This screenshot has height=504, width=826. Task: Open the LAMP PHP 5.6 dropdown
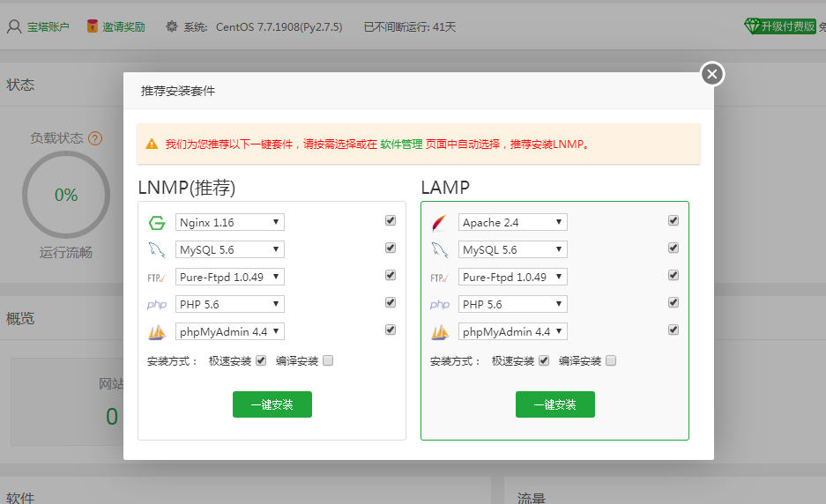point(512,304)
